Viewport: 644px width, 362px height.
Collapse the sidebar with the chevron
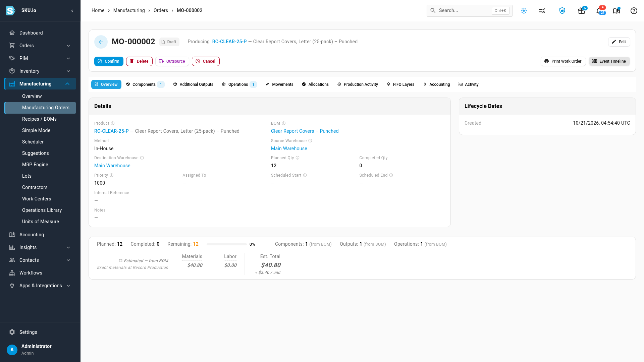pyautogui.click(x=72, y=11)
